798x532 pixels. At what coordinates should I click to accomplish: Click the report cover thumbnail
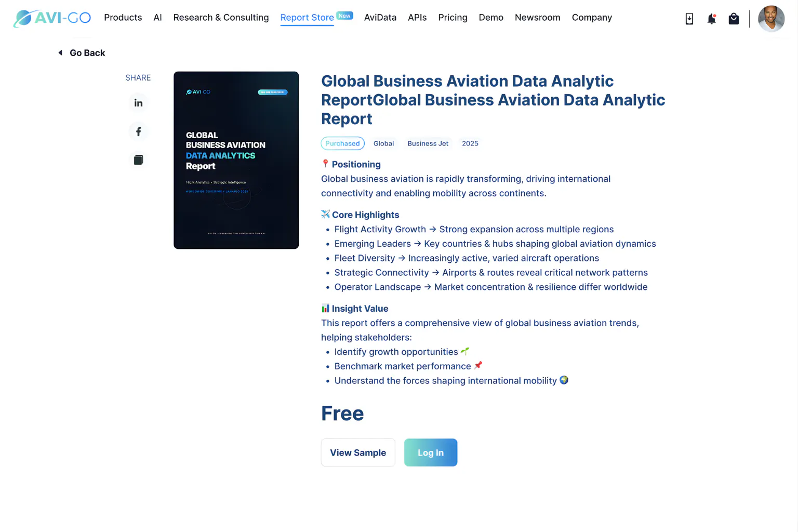click(236, 160)
